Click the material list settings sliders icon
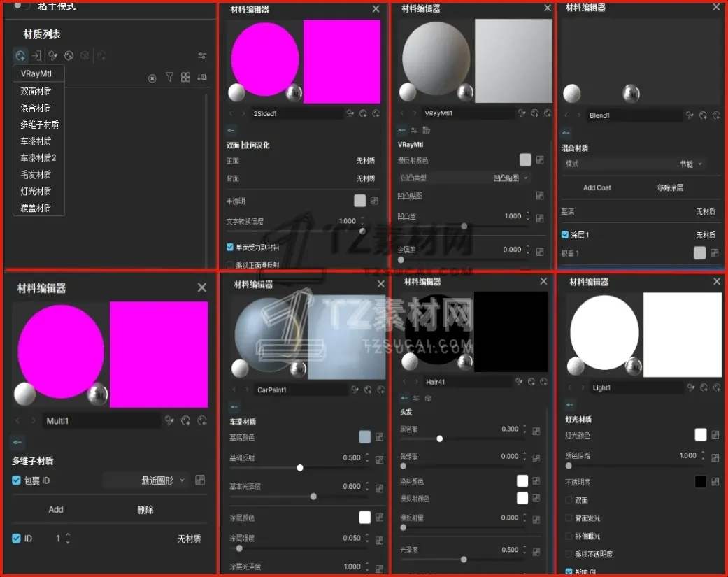Image resolution: width=728 pixels, height=577 pixels. tap(202, 56)
